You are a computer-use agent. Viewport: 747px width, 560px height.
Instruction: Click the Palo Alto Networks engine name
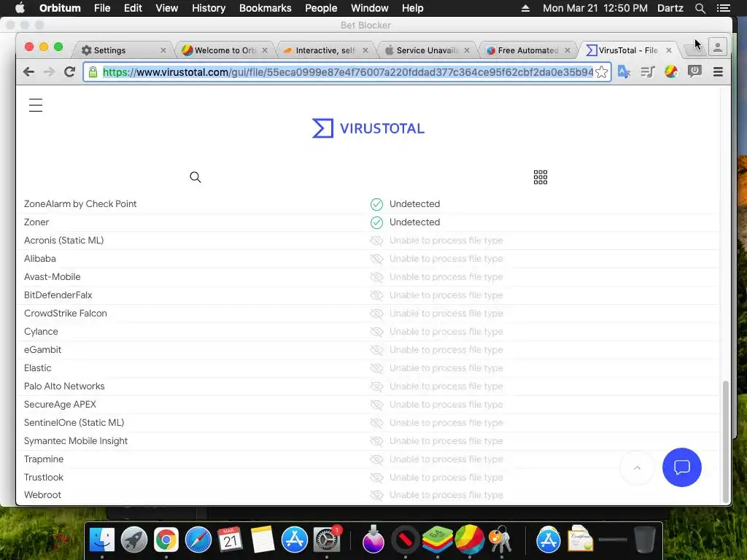64,386
